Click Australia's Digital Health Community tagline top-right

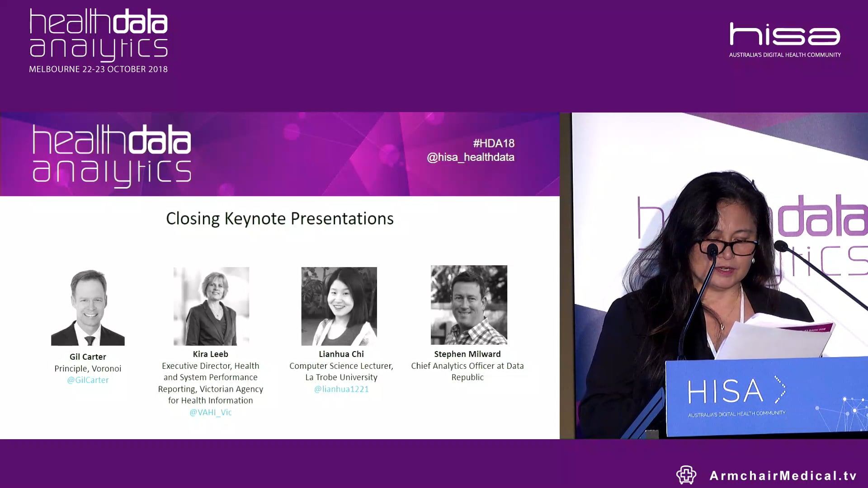(x=785, y=55)
